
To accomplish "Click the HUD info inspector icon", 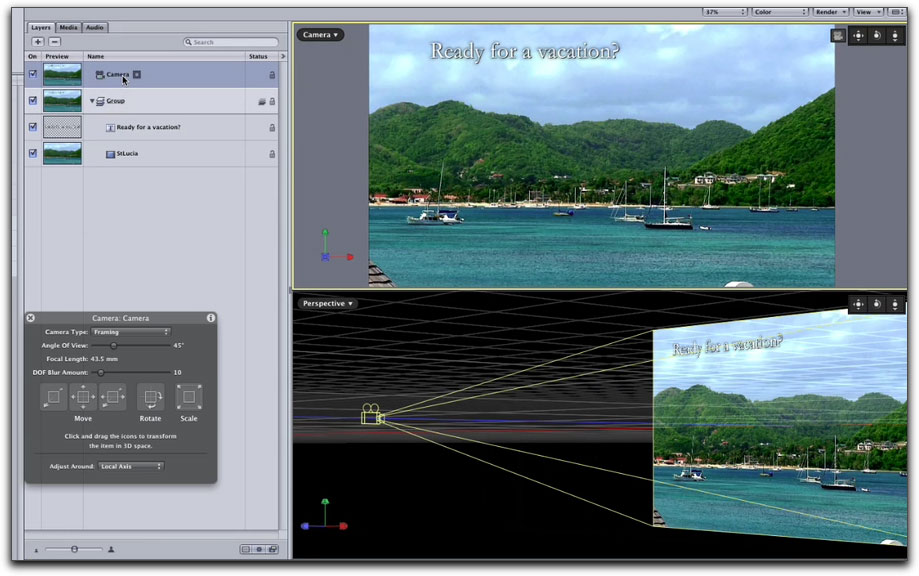I will pyautogui.click(x=211, y=318).
